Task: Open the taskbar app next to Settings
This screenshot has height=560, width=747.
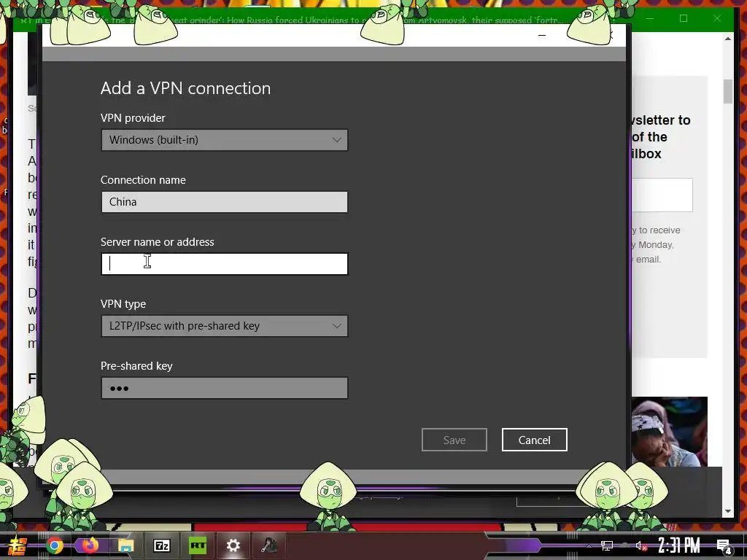Action: point(268,545)
